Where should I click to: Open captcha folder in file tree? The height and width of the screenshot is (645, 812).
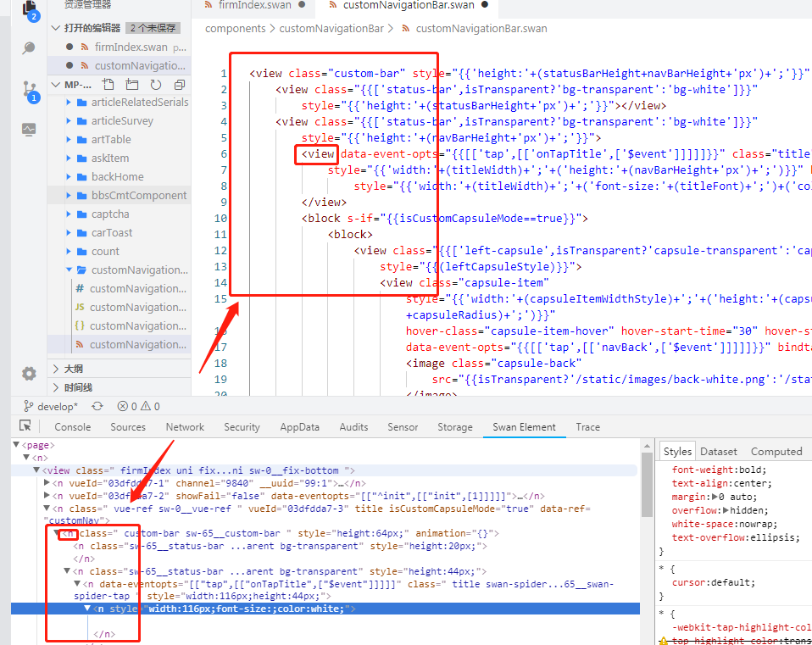pos(110,214)
